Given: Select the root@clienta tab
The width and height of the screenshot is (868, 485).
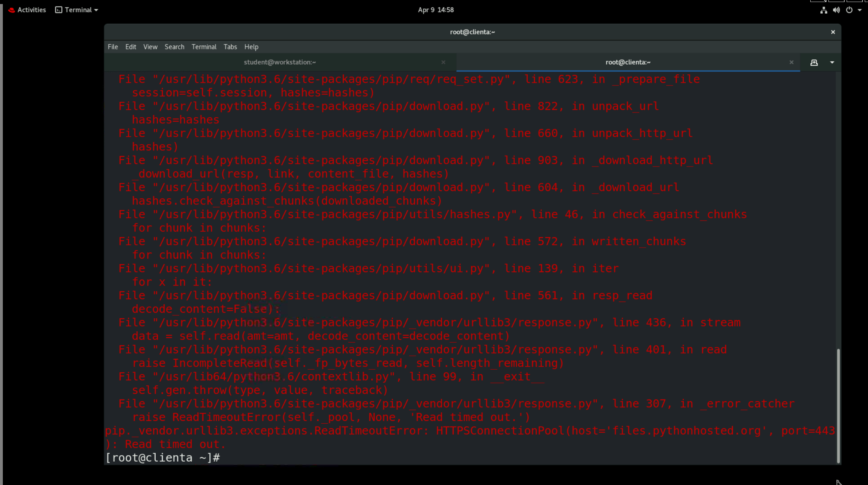Looking at the screenshot, I should click(x=628, y=62).
